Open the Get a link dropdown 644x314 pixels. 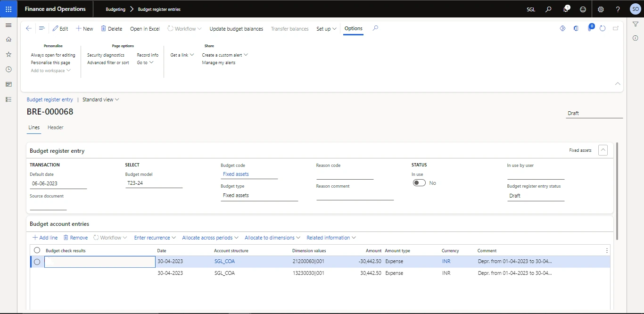coord(182,55)
